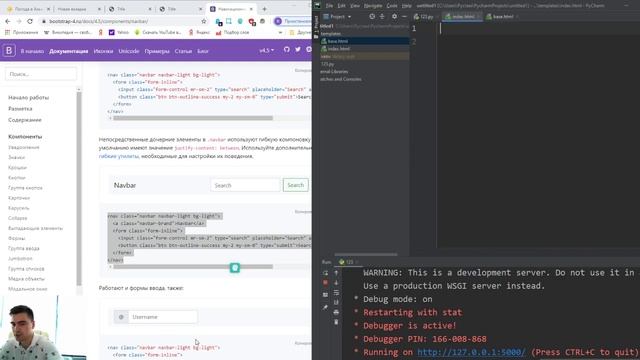Expand the Компоненты sidebar section
Image resolution: width=640 pixels, height=360 pixels.
coord(25,136)
